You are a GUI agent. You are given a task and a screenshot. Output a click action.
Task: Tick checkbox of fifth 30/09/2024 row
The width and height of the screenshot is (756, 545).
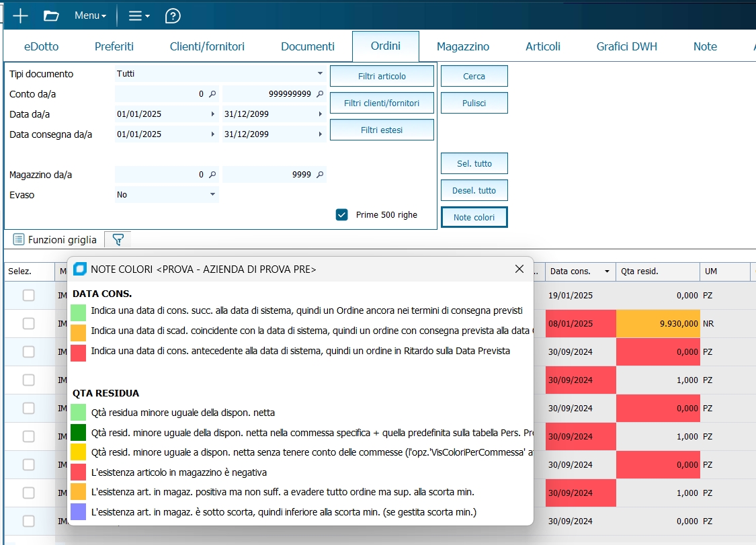click(x=28, y=464)
